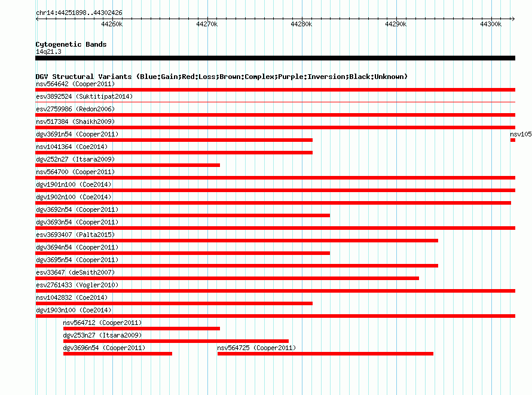This screenshot has width=532, height=395.
Task: Open nsv564700 (Cooper2011) variant label
Action: tap(75, 172)
